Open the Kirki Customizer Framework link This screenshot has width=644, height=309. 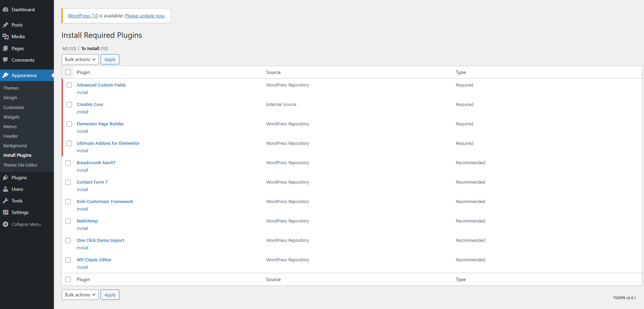pyautogui.click(x=105, y=201)
